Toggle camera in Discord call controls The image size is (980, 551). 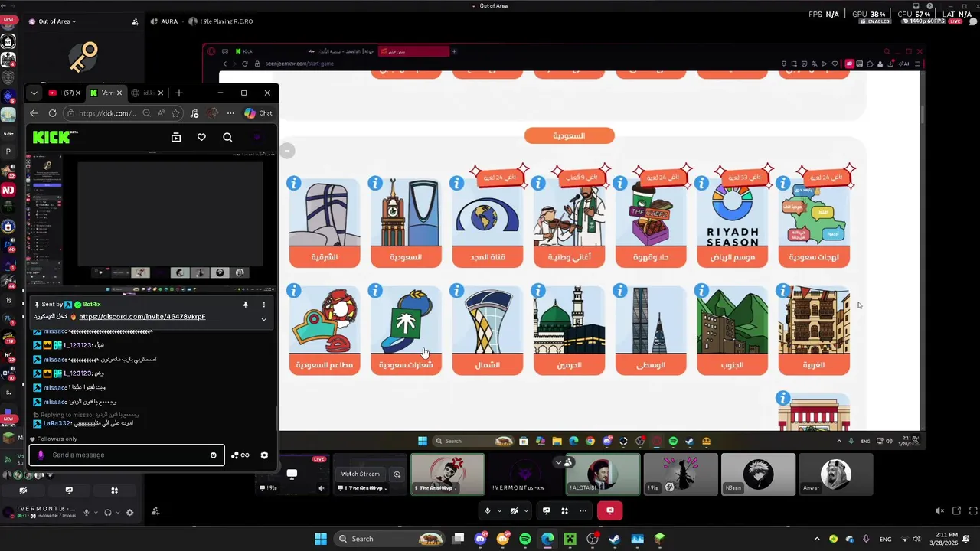pos(514,510)
